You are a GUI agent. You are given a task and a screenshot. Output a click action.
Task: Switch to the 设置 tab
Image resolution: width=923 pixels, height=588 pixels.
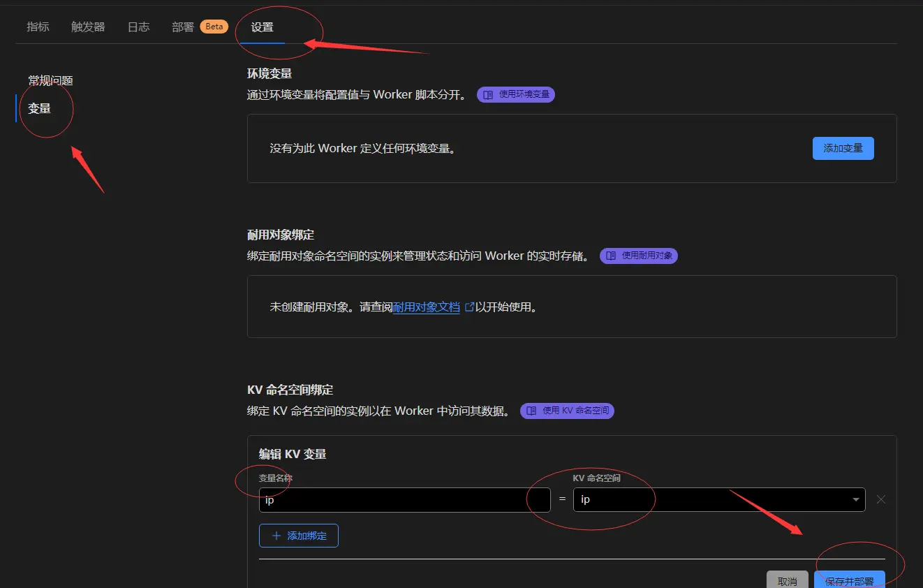click(262, 27)
